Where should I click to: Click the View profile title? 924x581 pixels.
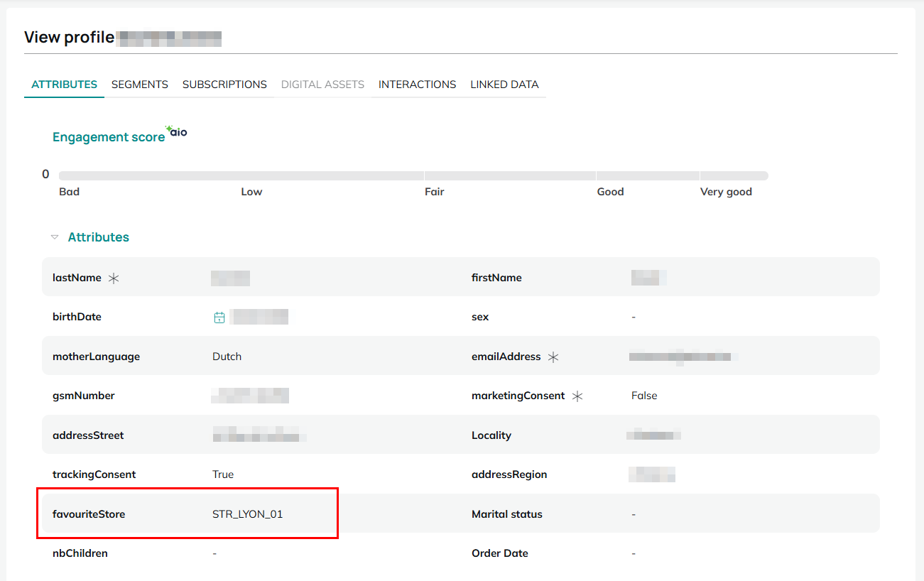click(70, 38)
